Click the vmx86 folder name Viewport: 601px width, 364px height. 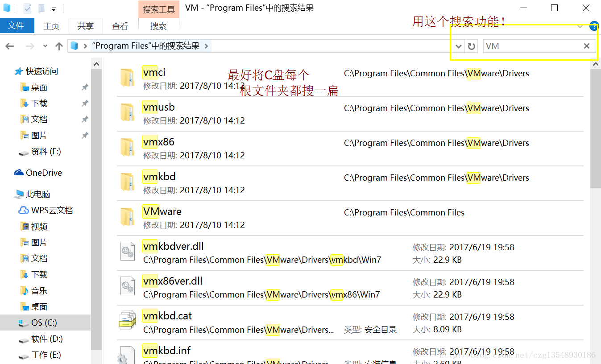[x=159, y=142]
